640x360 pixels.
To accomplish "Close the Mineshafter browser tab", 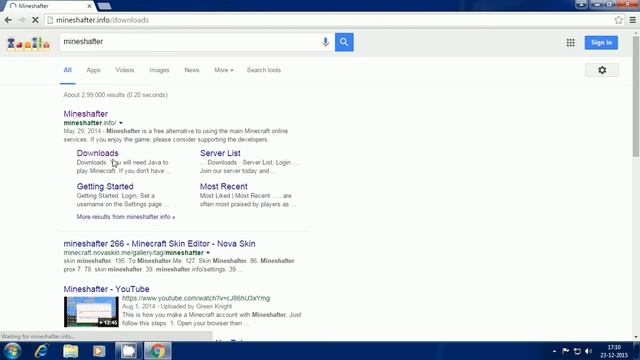I will pyautogui.click(x=89, y=6).
